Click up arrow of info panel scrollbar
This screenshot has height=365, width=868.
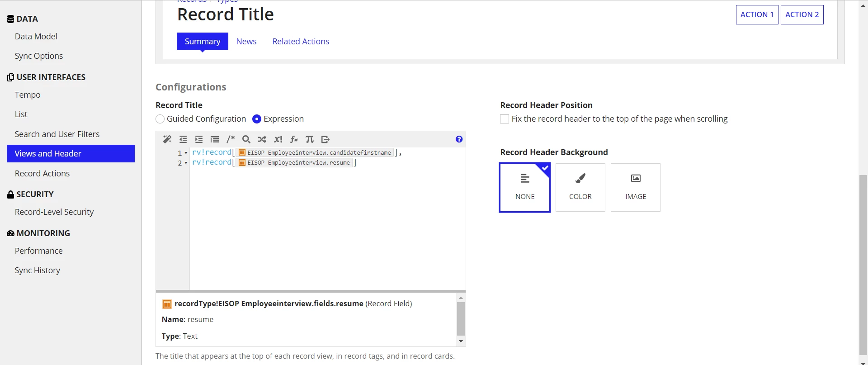[x=461, y=298]
